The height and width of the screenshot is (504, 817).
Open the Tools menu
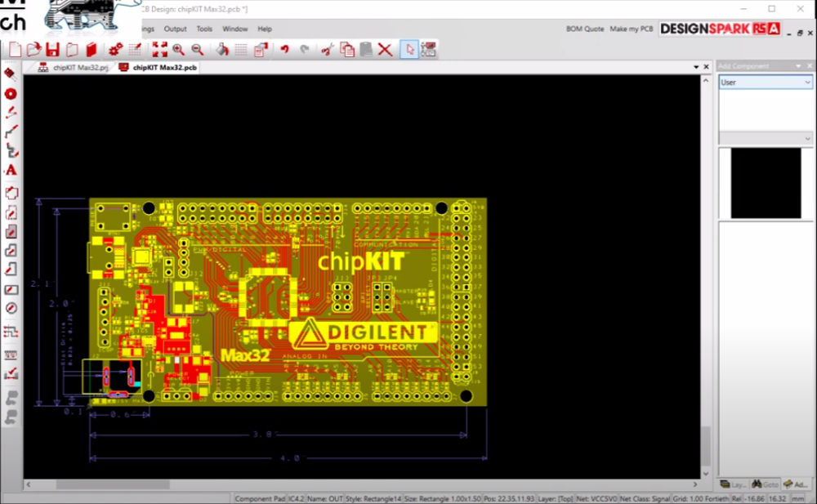click(x=204, y=29)
